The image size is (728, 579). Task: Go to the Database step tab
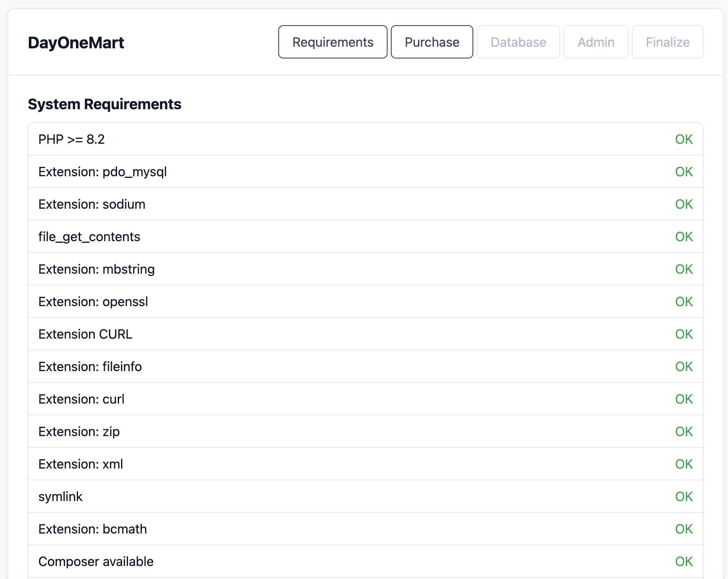518,42
